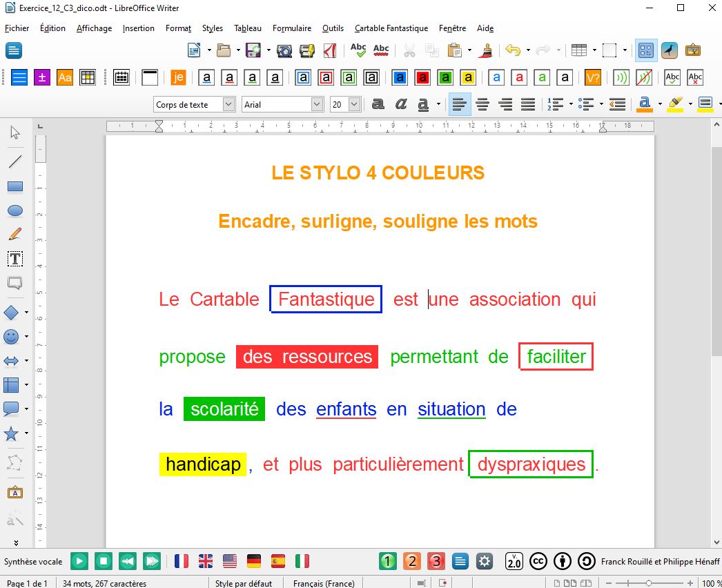Open the font size dropdown
The width and height of the screenshot is (722, 588).
point(354,104)
